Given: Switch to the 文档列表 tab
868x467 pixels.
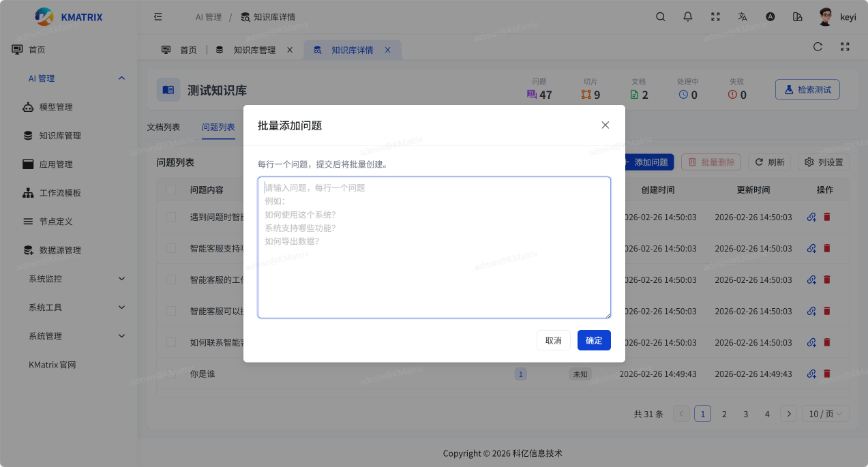Looking at the screenshot, I should pos(164,127).
